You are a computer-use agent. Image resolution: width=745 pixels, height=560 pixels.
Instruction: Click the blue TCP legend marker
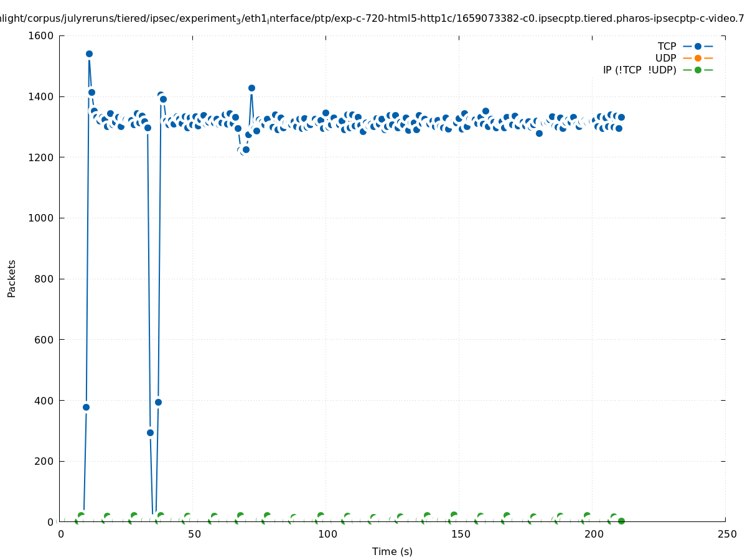click(x=698, y=46)
